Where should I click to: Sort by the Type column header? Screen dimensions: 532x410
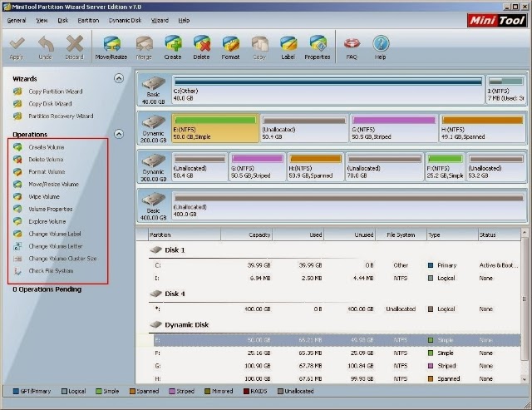point(452,235)
